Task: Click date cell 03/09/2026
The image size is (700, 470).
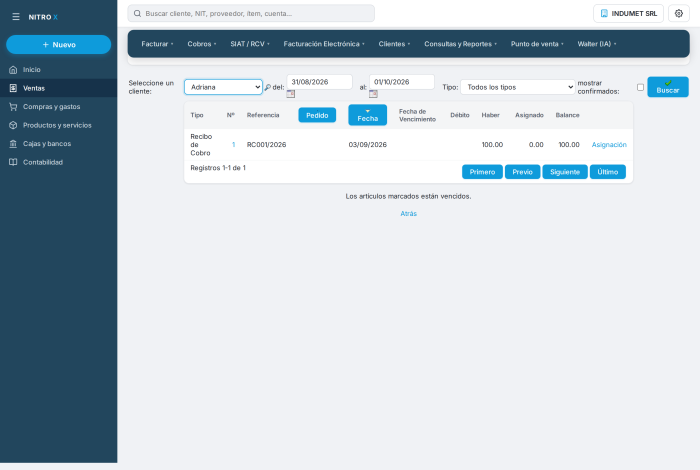Action: coord(367,145)
